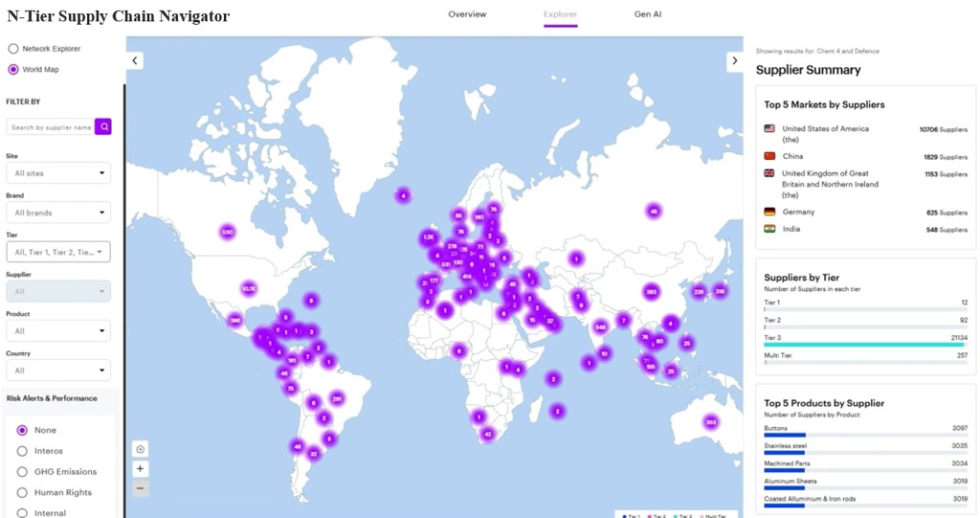
Task: Focus the Search by supplier name field
Action: [x=51, y=127]
